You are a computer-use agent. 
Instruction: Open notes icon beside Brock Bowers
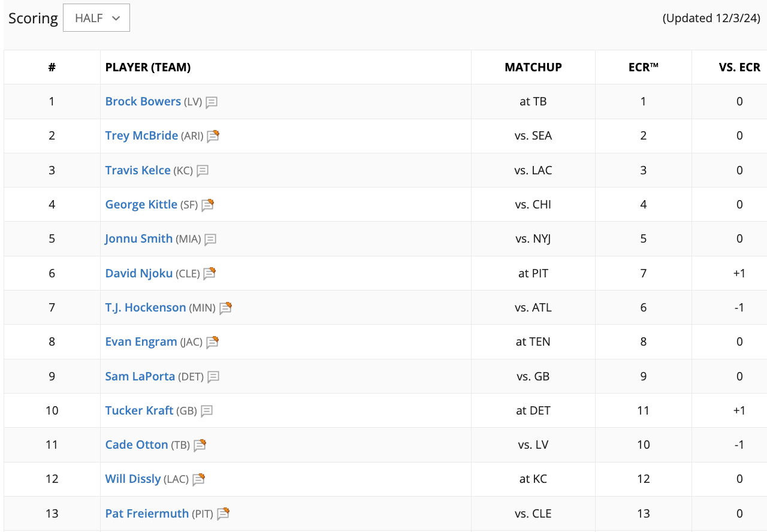(x=212, y=102)
